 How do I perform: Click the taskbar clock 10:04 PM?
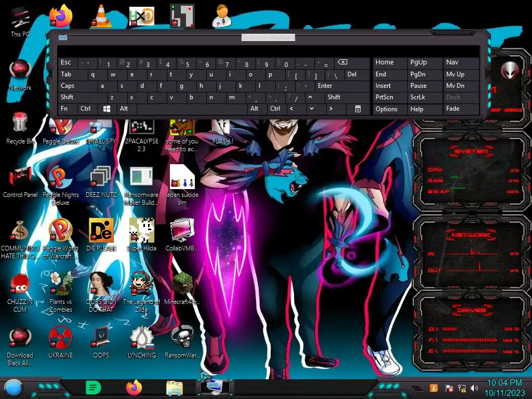tap(504, 383)
